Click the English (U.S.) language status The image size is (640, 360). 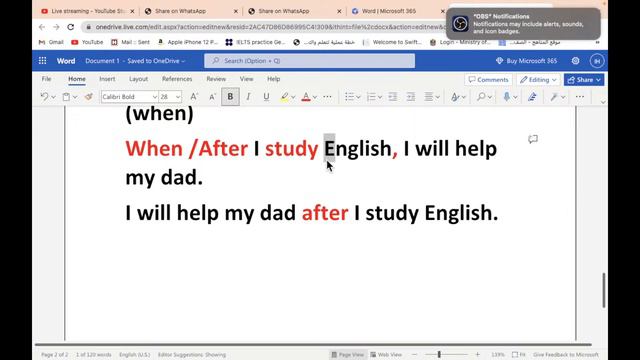click(135, 355)
